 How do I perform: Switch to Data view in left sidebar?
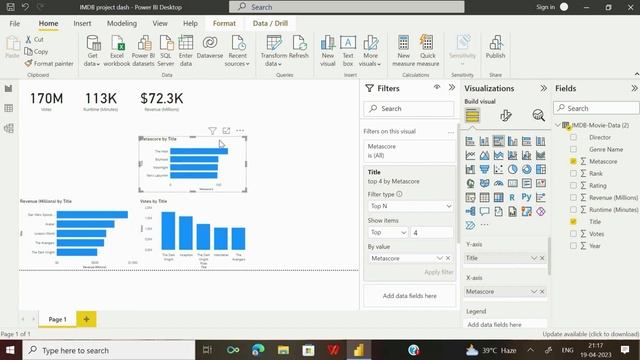[9, 108]
